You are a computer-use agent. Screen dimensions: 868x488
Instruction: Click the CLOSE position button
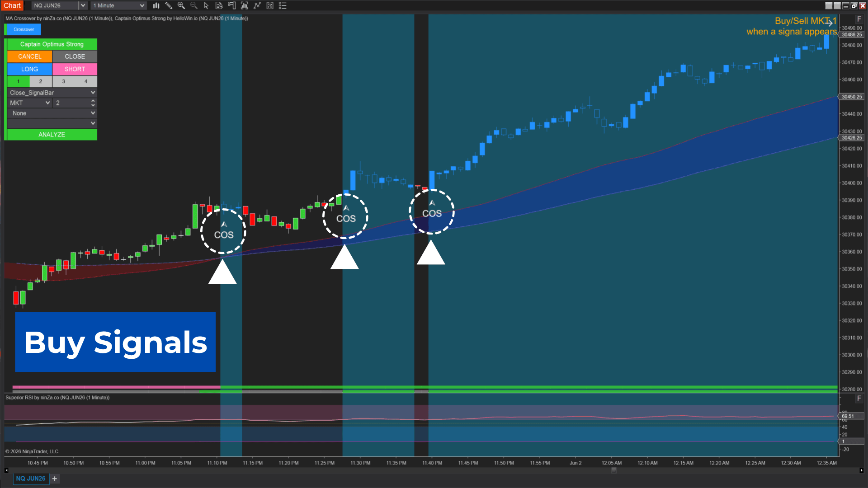(x=75, y=56)
